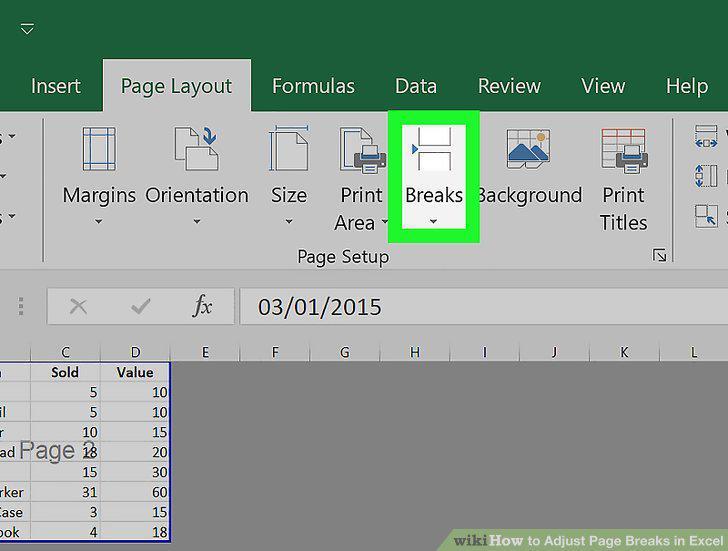Expand the Margins dropdown arrow
Viewport: 728px width, 551px height.
pos(98,221)
